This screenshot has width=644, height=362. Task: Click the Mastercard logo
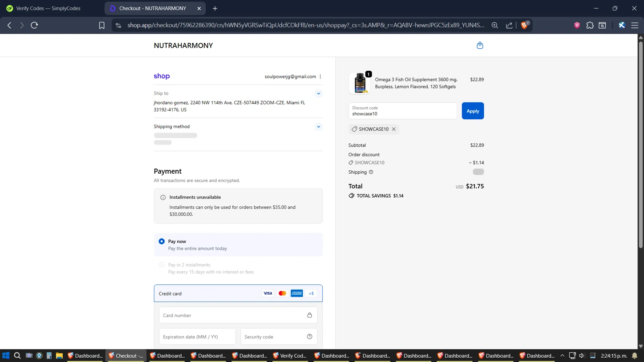(x=282, y=293)
